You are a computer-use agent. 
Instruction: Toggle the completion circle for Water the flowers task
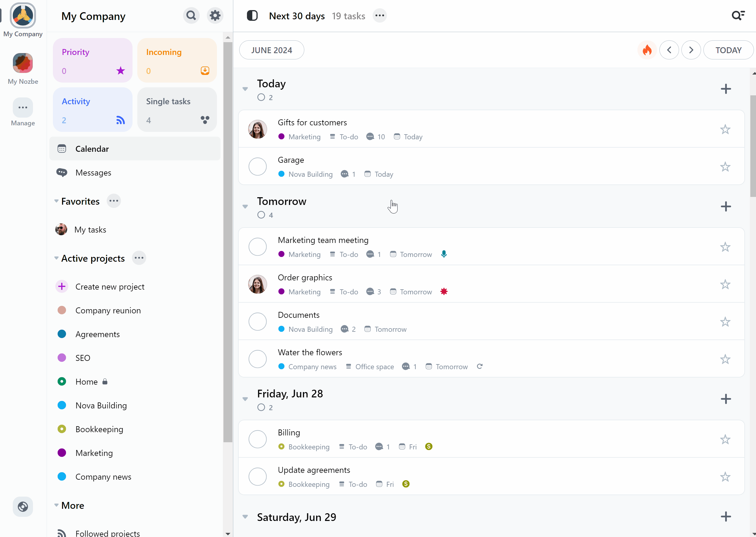point(258,359)
